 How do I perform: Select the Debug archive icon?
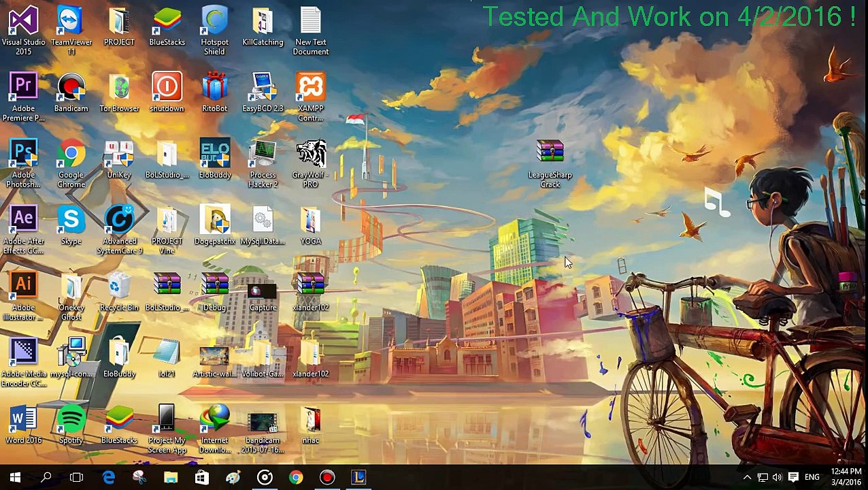214,293
